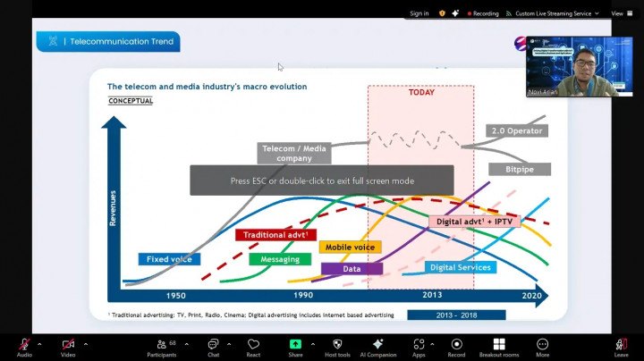Viewport: 644px width, 361px height.
Task: Open the View layout menu
Action: click(617, 13)
